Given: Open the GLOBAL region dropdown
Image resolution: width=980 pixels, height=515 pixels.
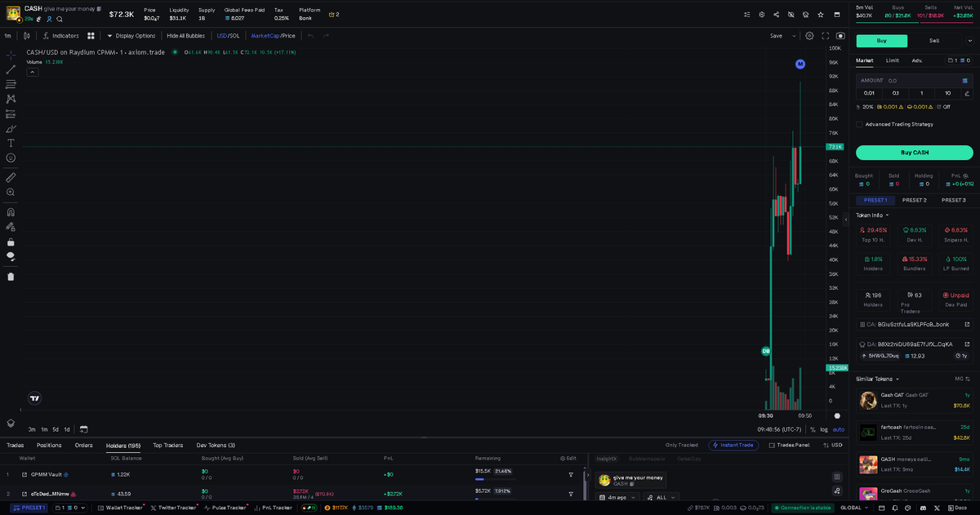Looking at the screenshot, I should click(853, 508).
